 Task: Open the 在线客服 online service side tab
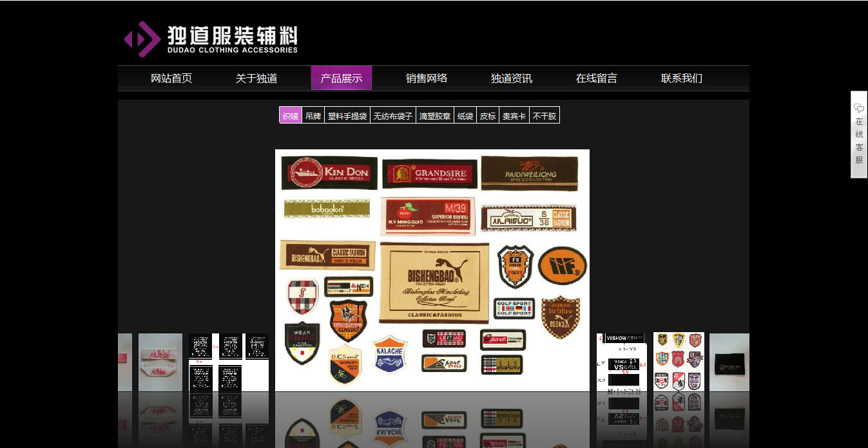coord(859,135)
